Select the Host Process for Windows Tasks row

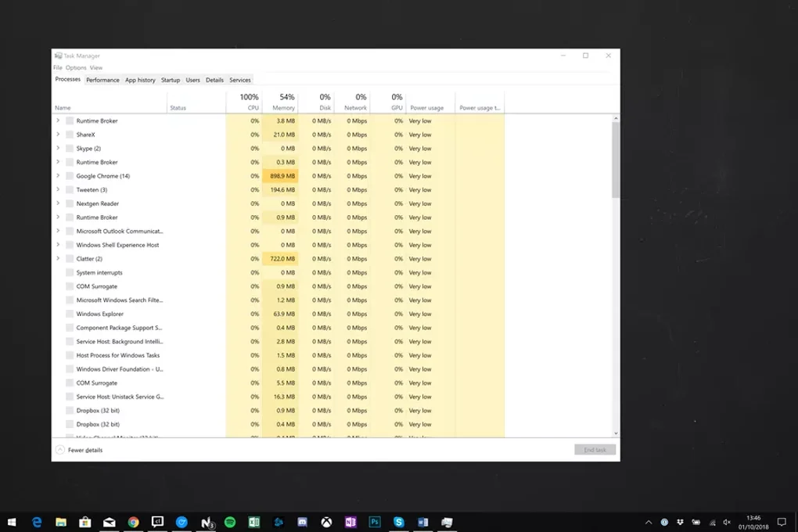(x=279, y=355)
